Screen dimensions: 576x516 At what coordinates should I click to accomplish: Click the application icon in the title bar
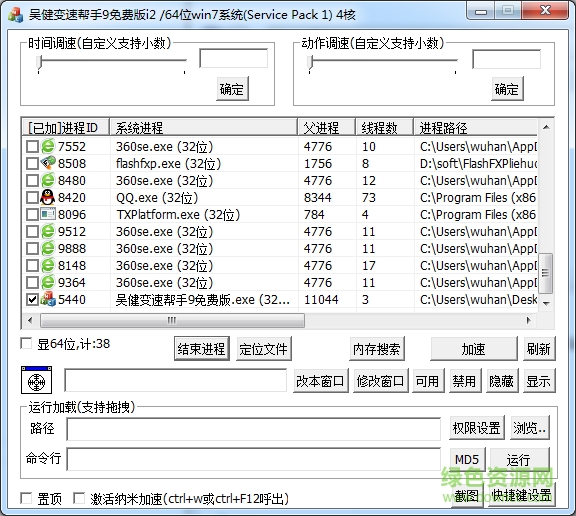tap(15, 15)
